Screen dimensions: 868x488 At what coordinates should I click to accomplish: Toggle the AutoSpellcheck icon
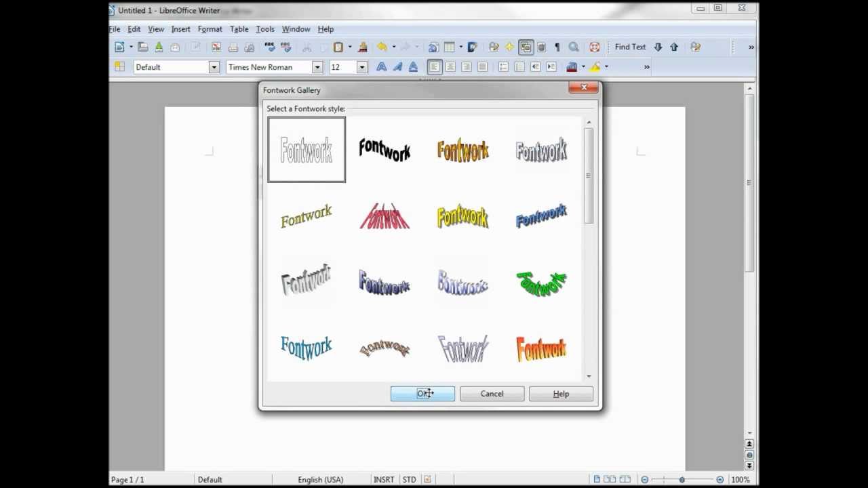[x=285, y=47]
